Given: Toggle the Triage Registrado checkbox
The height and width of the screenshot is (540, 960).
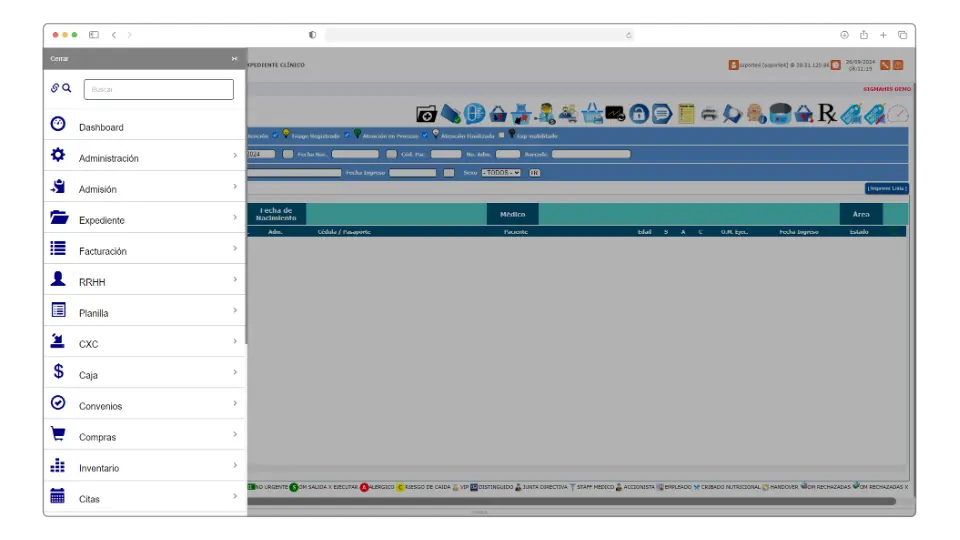Looking at the screenshot, I should [x=275, y=135].
